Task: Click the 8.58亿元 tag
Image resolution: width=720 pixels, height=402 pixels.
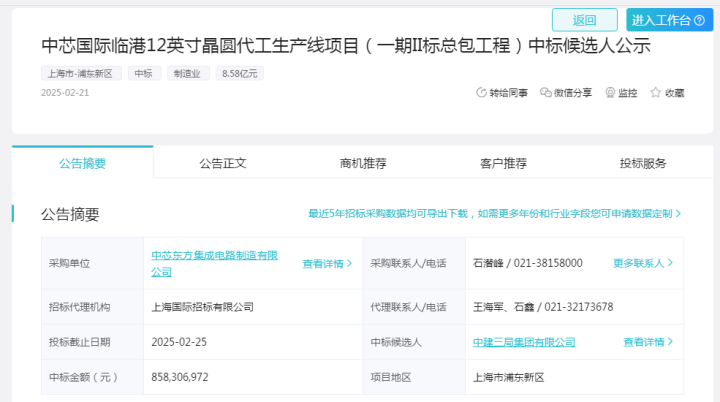Action: pos(239,74)
